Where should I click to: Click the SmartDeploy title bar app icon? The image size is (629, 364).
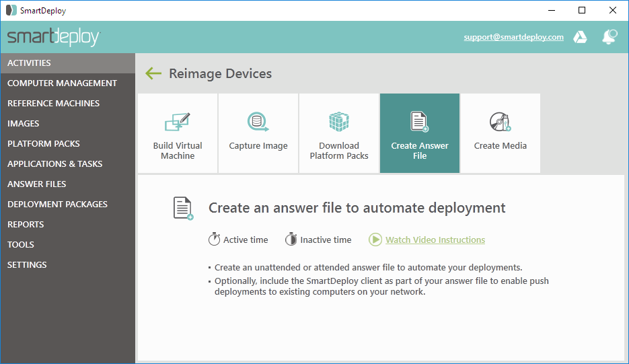tap(11, 11)
